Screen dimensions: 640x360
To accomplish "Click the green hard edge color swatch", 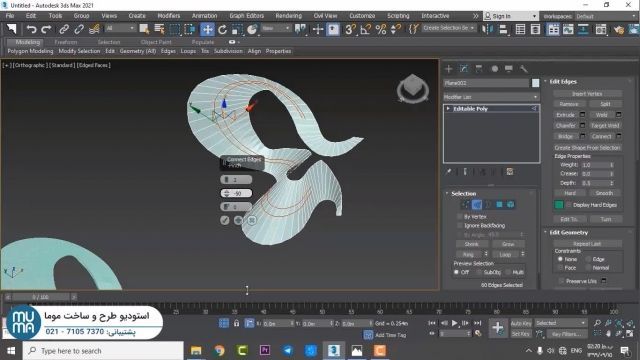I will tap(559, 204).
